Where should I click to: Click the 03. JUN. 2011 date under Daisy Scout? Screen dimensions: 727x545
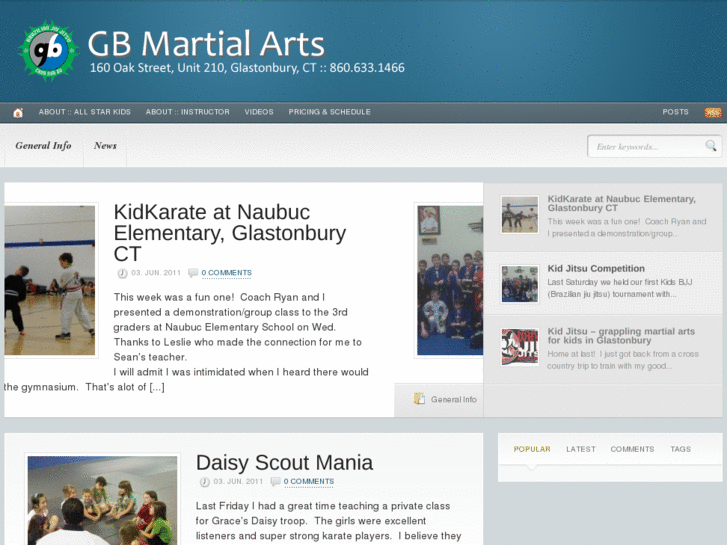pyautogui.click(x=238, y=481)
